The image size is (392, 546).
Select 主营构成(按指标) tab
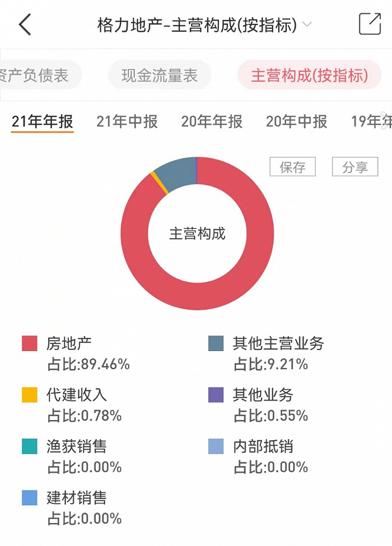tap(309, 76)
